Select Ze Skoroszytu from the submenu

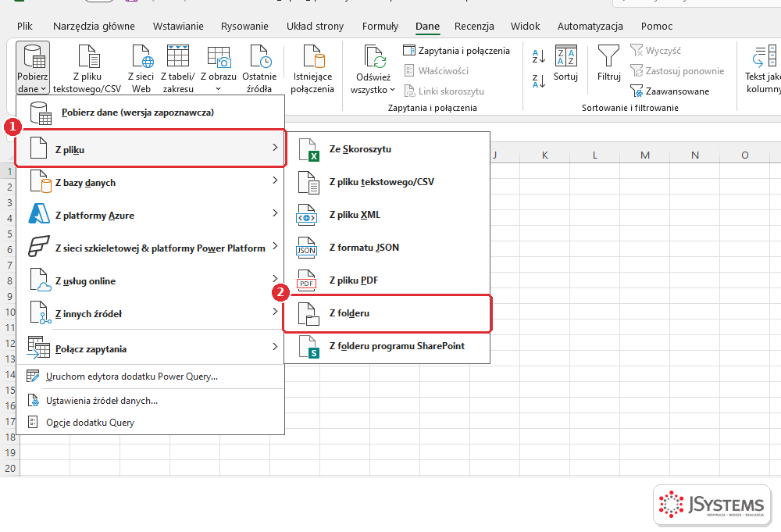click(387, 149)
